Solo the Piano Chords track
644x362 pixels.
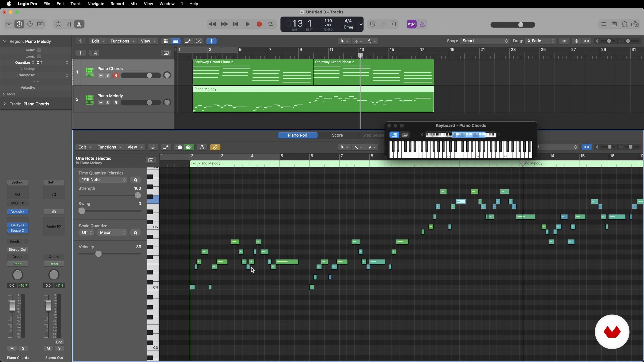point(107,75)
